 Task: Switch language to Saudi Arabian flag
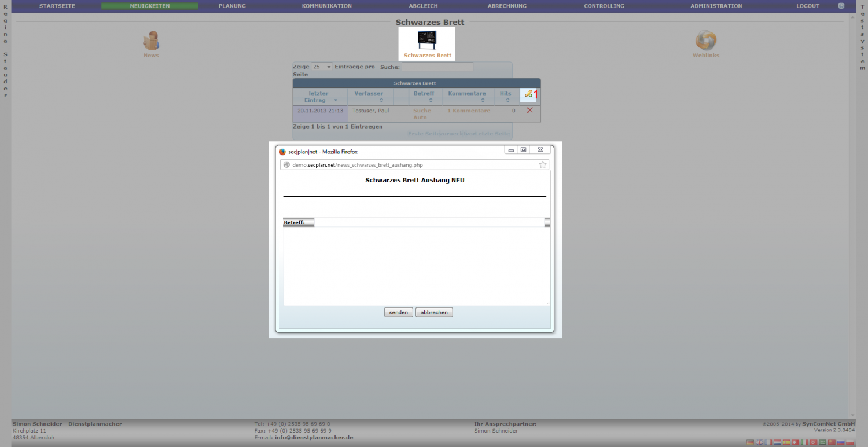point(822,442)
